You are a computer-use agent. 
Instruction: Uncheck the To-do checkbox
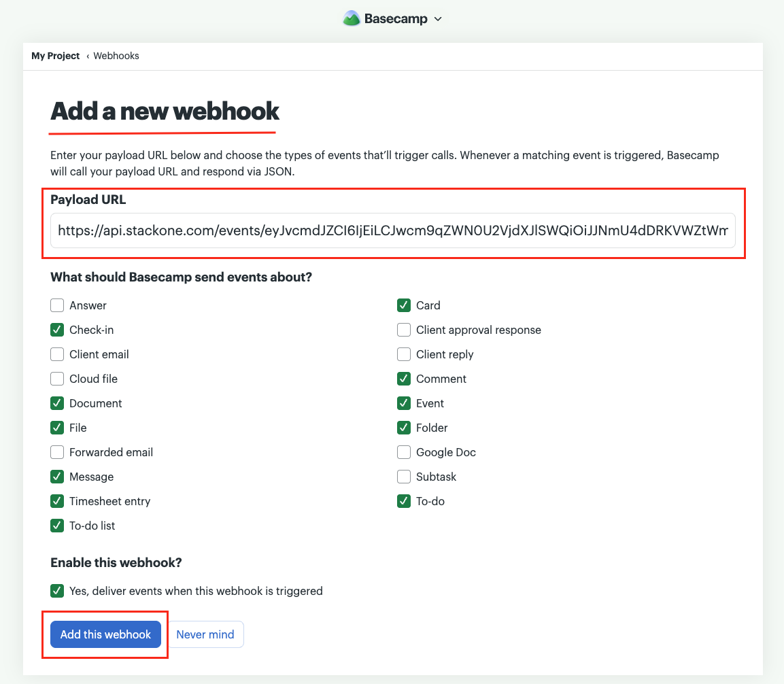(x=404, y=502)
